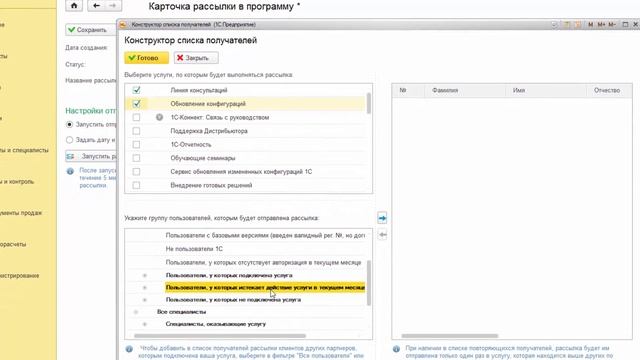Click the 'Отчество' column header
The width and height of the screenshot is (640, 360).
pos(609,90)
